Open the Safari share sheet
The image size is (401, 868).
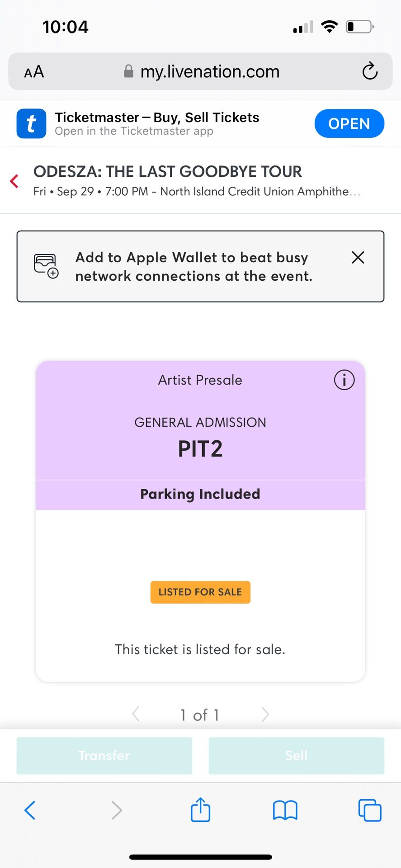200,809
